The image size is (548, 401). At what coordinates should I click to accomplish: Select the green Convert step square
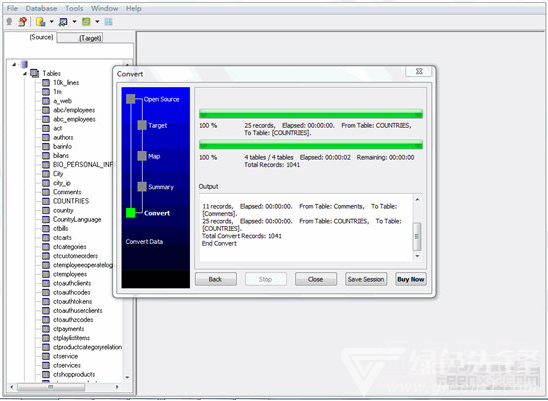click(131, 213)
